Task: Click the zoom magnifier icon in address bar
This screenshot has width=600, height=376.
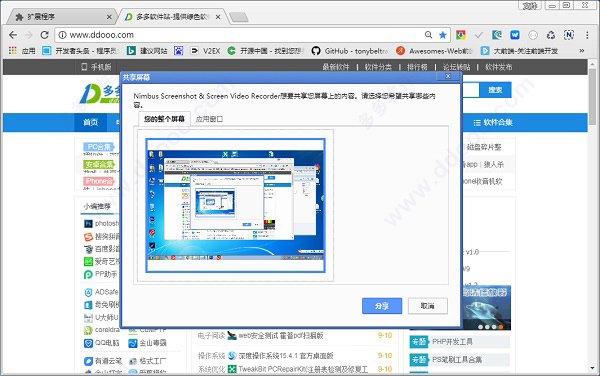Action: [428, 35]
